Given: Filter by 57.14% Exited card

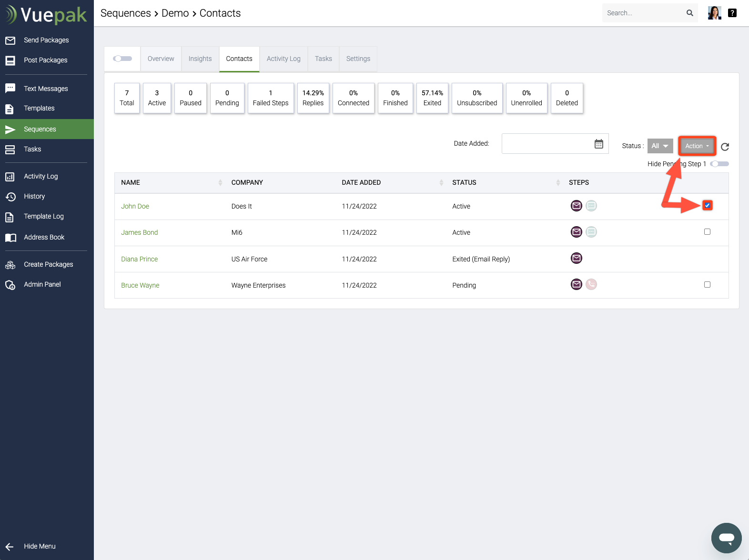Looking at the screenshot, I should [432, 98].
